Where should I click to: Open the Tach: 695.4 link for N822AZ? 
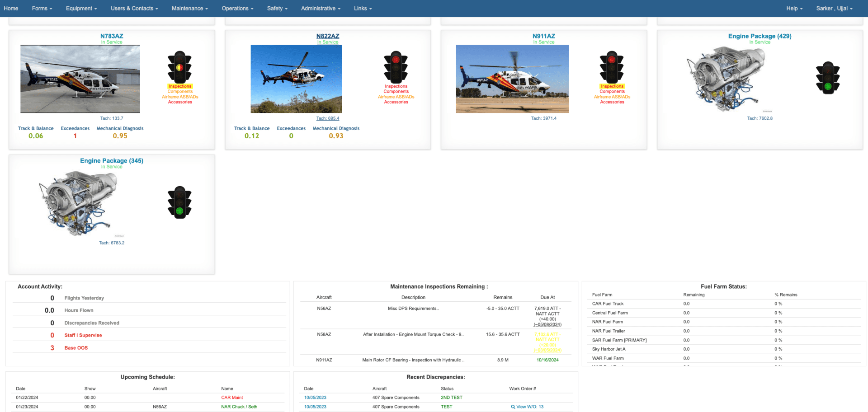pos(328,118)
